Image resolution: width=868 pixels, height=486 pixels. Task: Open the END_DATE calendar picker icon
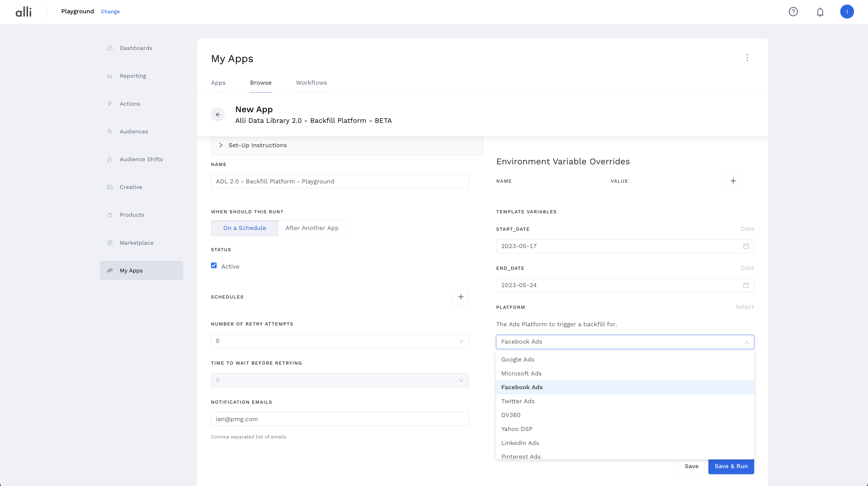[x=746, y=285]
